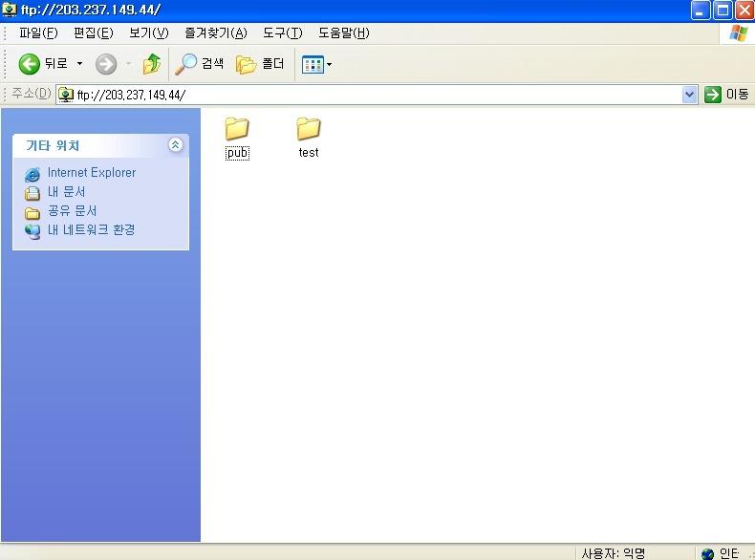Expand the address bar dropdown list

pyautogui.click(x=689, y=95)
